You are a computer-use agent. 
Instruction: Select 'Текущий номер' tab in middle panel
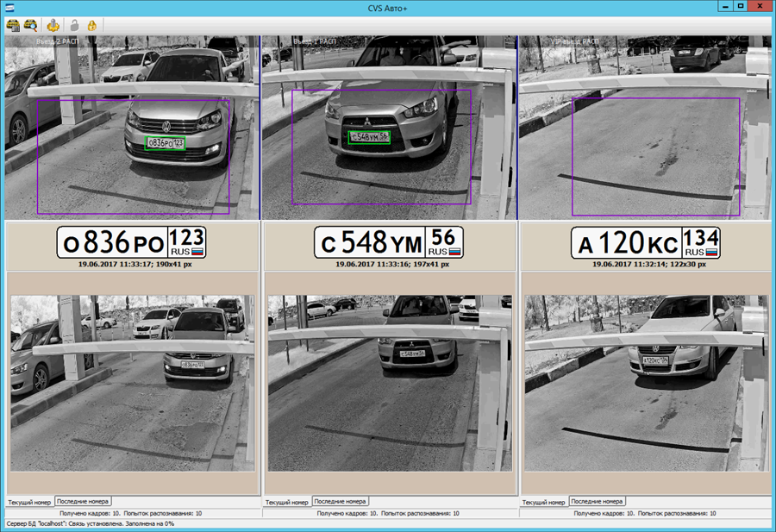click(x=286, y=502)
